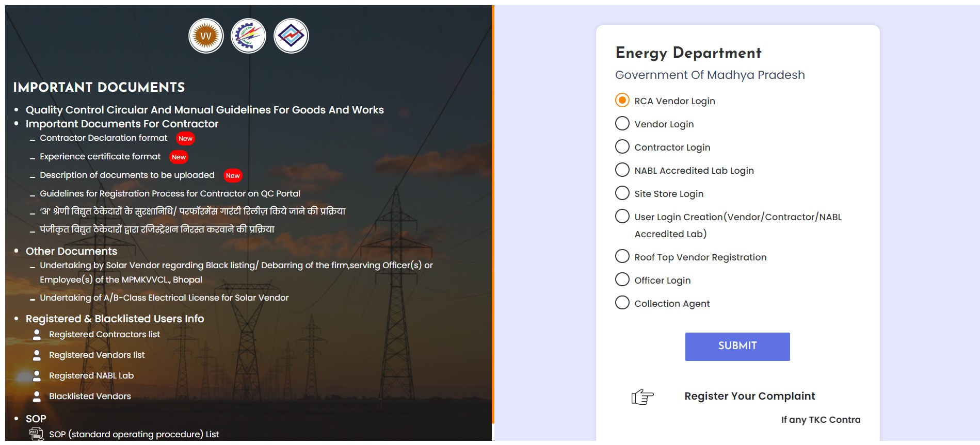Click the brown sunburst logo at top

[x=206, y=36]
